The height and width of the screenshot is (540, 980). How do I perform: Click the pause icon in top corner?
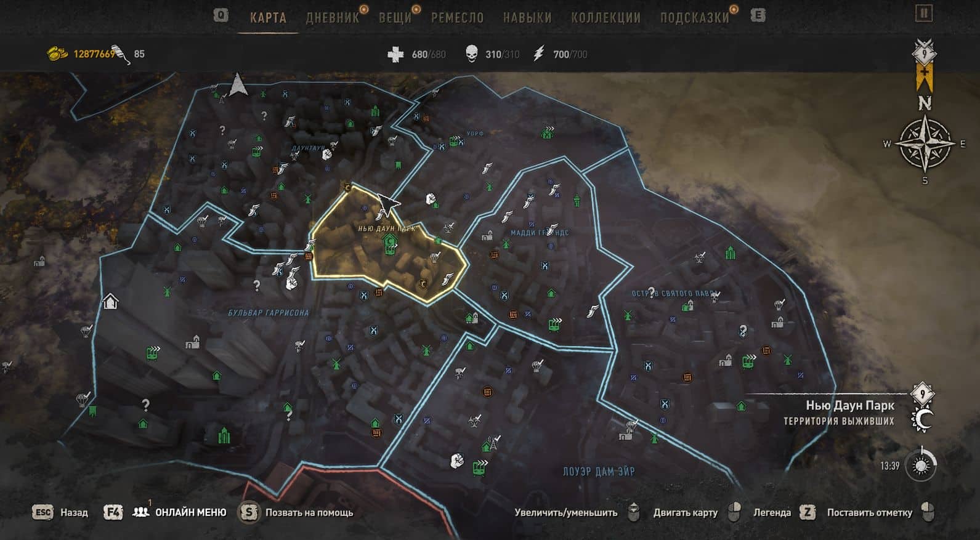coord(923,13)
